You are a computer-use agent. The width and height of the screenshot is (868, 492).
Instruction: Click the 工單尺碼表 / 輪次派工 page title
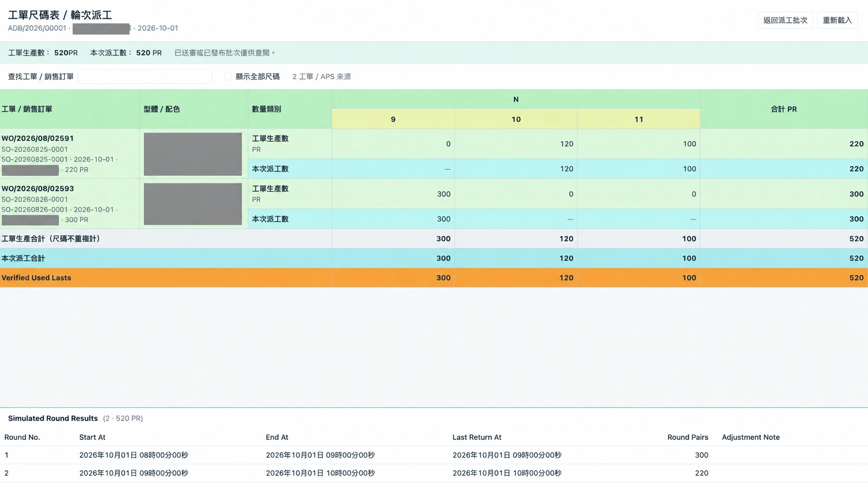(x=60, y=15)
